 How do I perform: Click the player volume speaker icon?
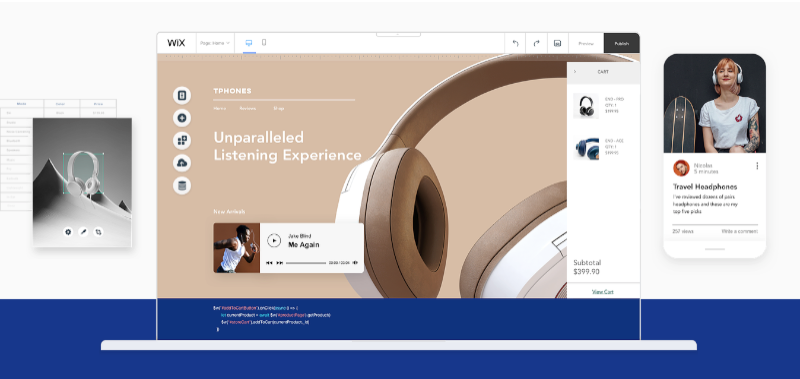(355, 263)
